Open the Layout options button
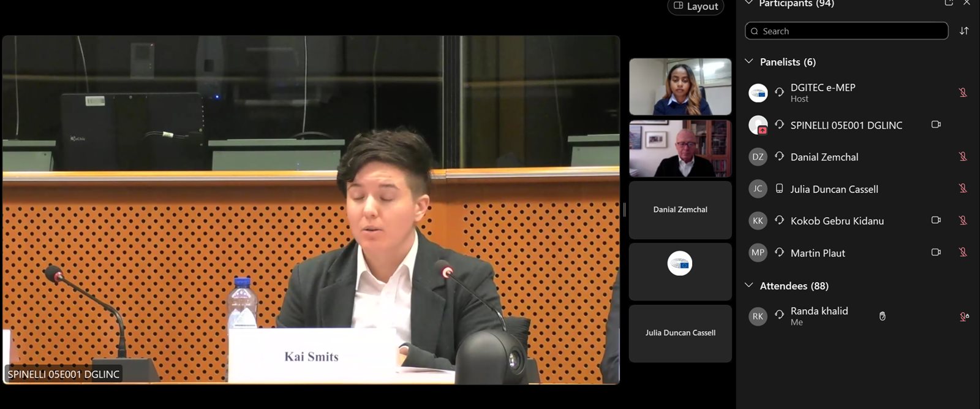This screenshot has height=409, width=980. (696, 7)
